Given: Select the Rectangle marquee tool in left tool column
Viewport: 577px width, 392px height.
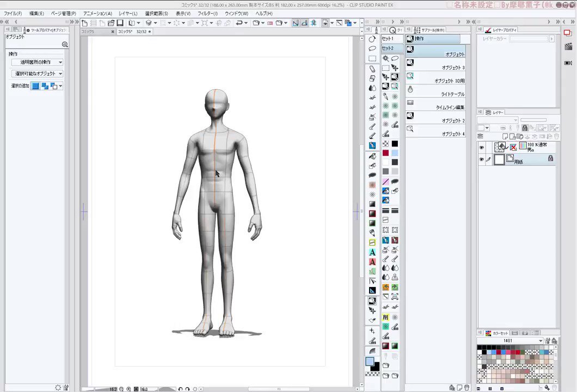Looking at the screenshot, I should [x=372, y=58].
